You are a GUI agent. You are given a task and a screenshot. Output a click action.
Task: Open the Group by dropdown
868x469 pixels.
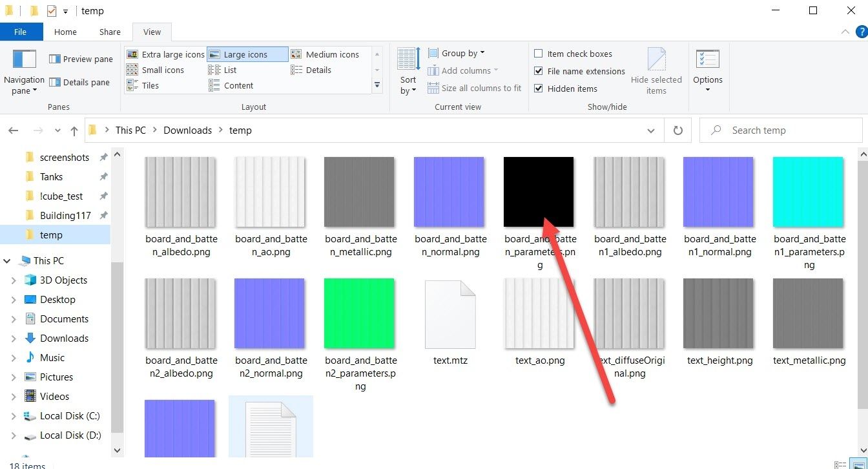coord(456,53)
